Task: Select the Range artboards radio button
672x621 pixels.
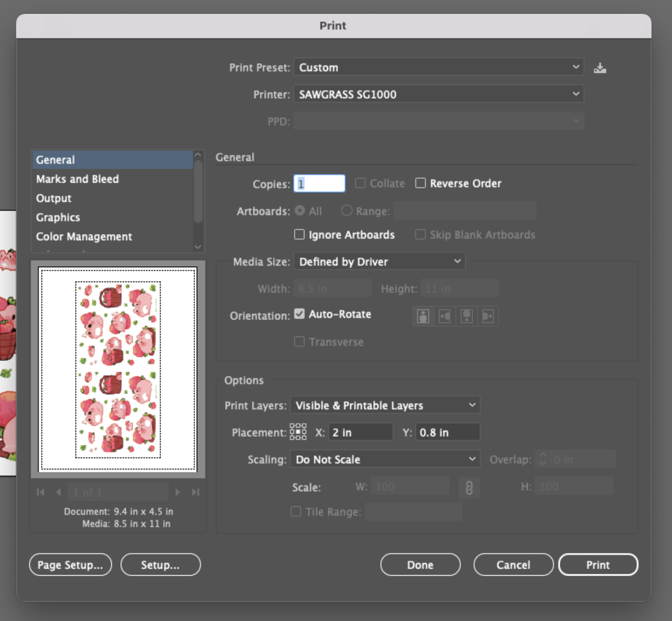Action: 346,210
